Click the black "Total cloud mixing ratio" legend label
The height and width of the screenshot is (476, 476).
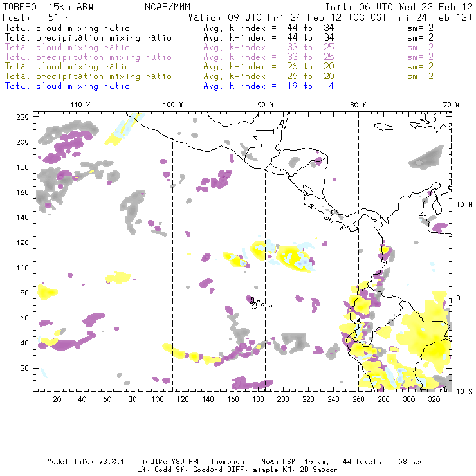click(68, 28)
